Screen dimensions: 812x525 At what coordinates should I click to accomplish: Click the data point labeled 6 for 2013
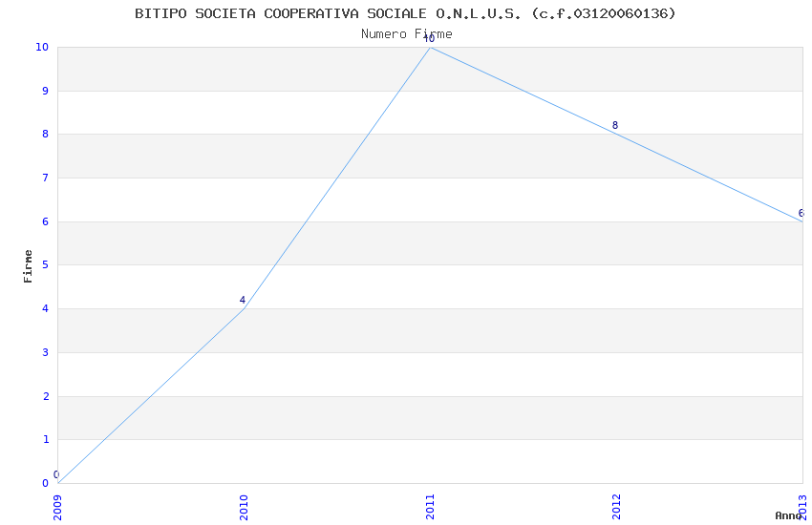(x=801, y=213)
